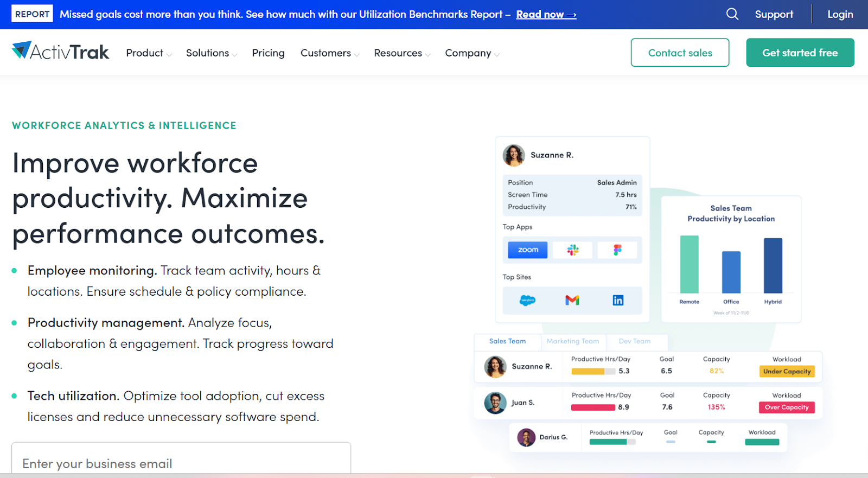Click the '71%' productivity value
The height and width of the screenshot is (478, 868).
pyautogui.click(x=631, y=207)
